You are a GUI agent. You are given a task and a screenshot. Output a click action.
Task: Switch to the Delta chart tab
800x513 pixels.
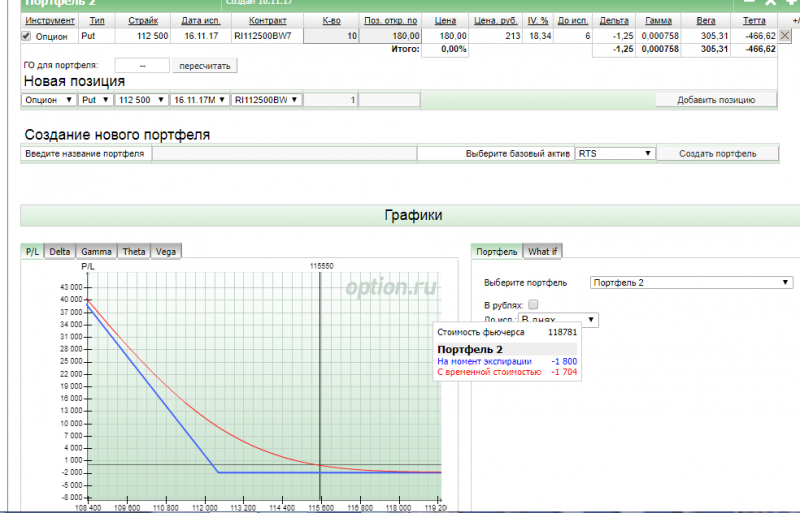coord(60,252)
